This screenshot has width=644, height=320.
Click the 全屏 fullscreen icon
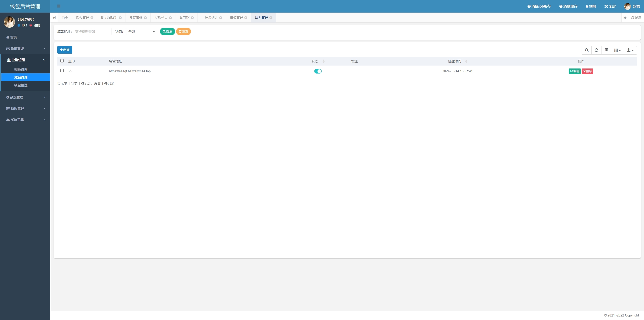[x=606, y=6]
